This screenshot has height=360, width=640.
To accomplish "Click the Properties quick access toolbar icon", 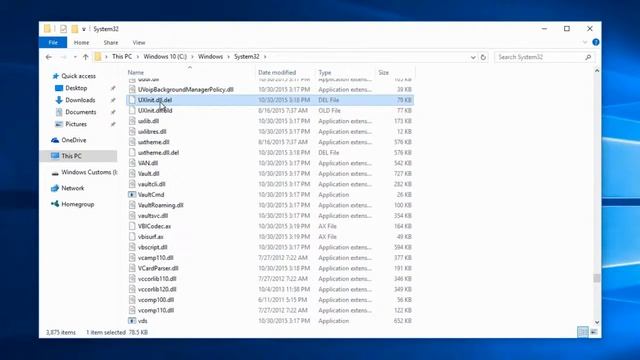I will click(x=63, y=29).
